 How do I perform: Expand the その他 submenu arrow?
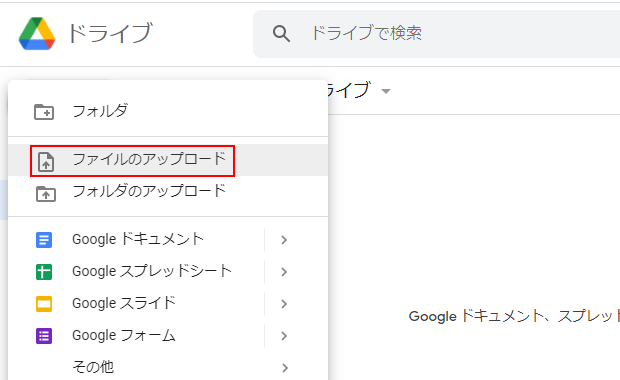click(x=284, y=368)
